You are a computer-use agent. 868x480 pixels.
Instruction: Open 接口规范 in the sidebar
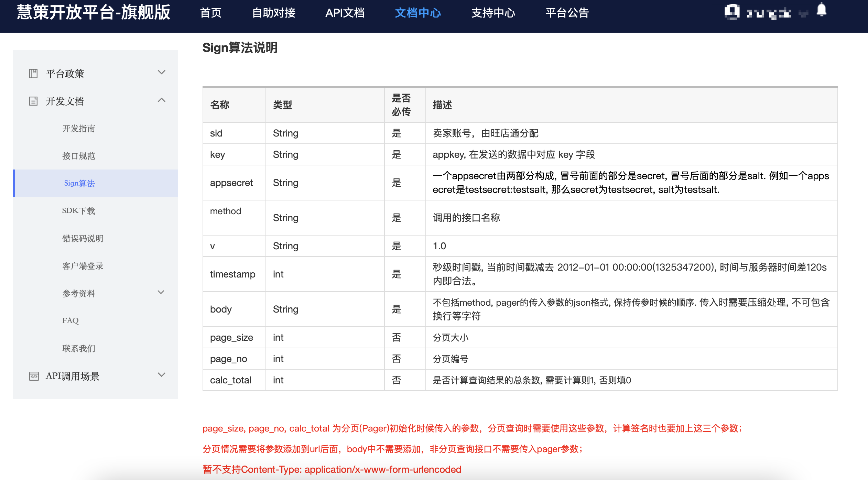(79, 156)
